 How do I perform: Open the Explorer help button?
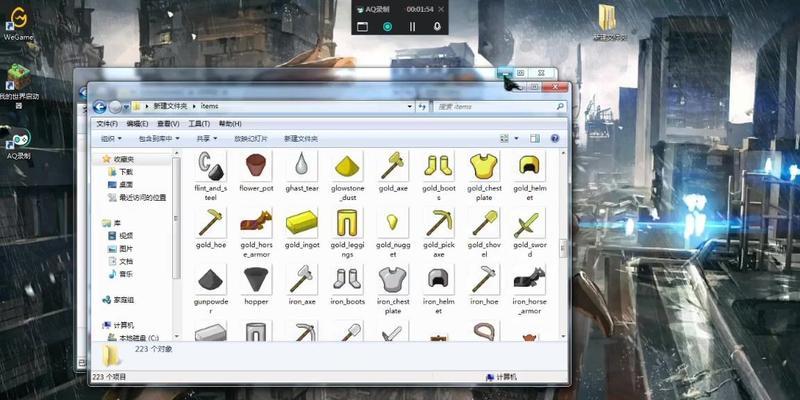(x=555, y=139)
